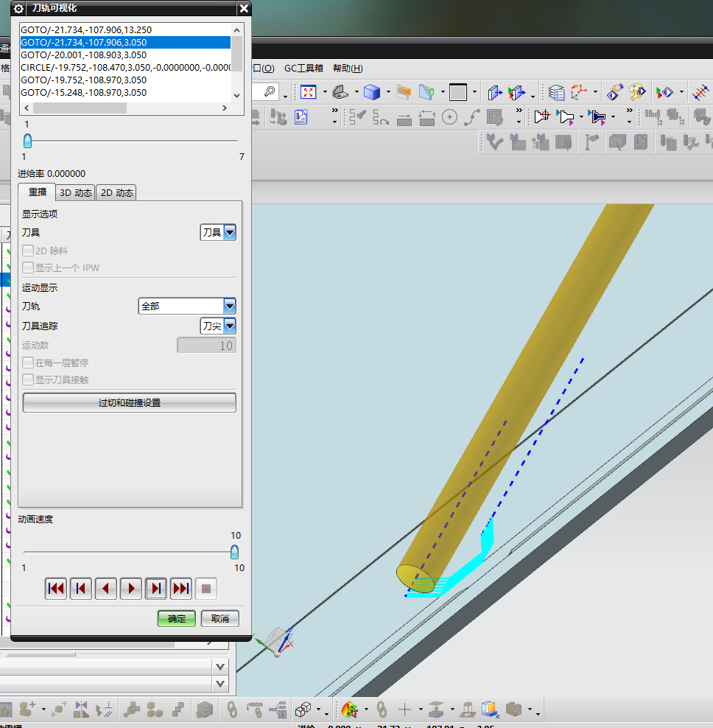Open the GC工具箱 menu

[x=303, y=69]
